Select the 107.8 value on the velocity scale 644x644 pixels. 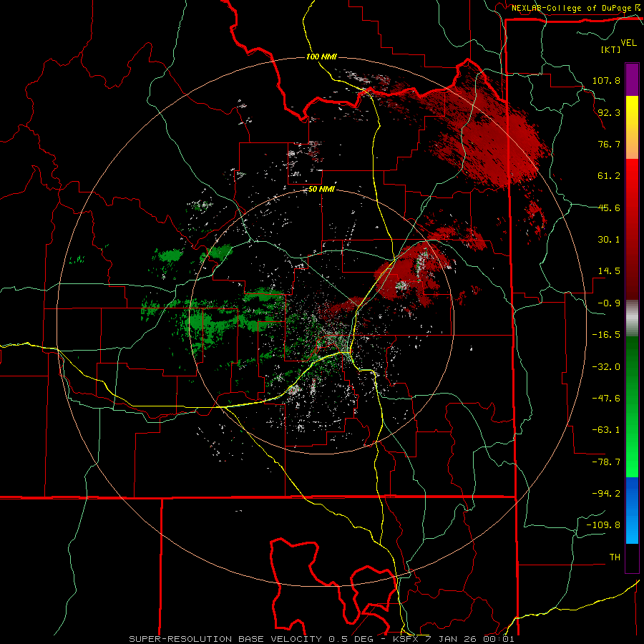[x=606, y=80]
